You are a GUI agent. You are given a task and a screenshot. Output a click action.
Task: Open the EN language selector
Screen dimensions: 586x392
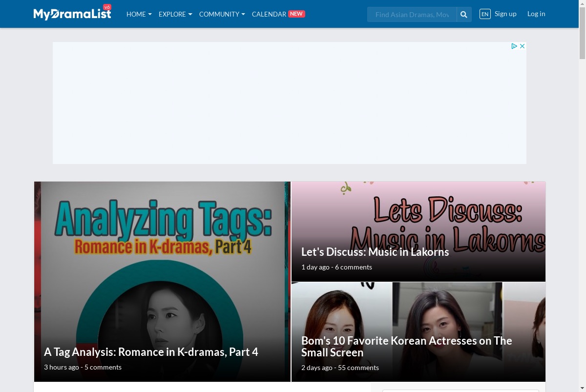(485, 14)
